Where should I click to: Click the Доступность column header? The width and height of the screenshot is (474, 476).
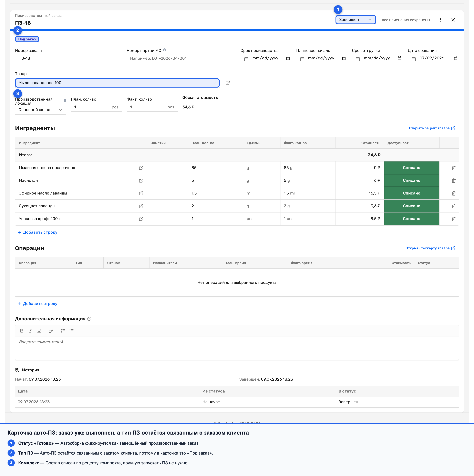pos(411,143)
